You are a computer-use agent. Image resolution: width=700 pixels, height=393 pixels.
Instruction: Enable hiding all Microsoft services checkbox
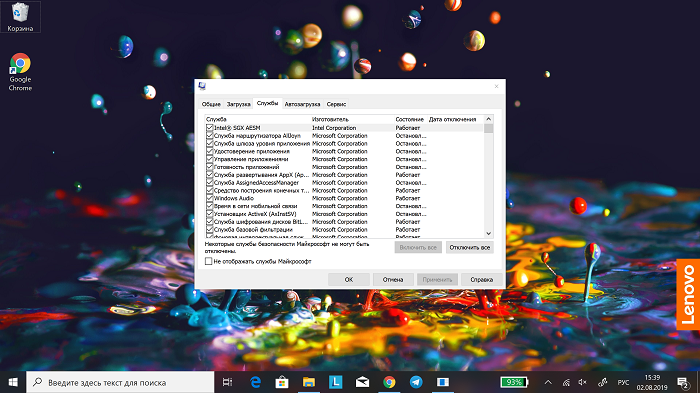coord(208,261)
